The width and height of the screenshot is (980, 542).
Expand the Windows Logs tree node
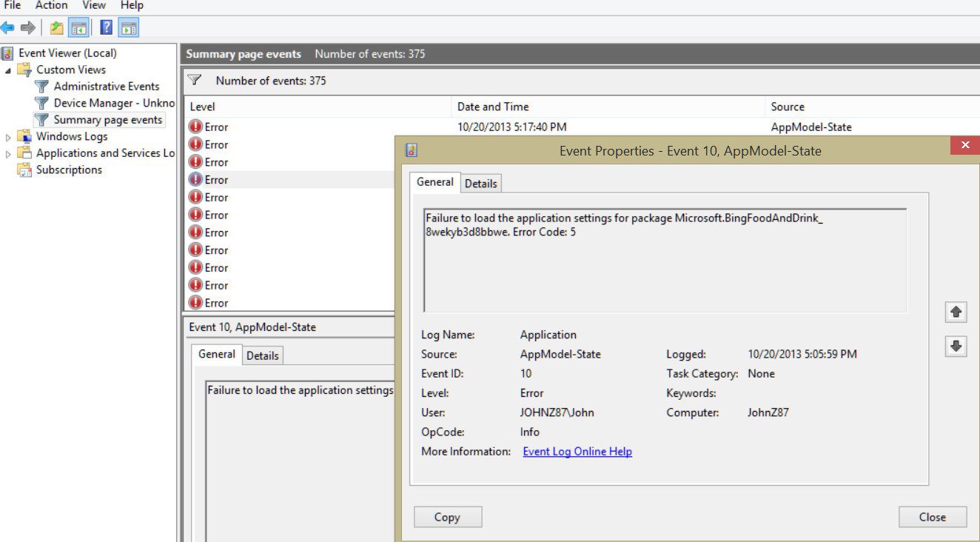[9, 136]
